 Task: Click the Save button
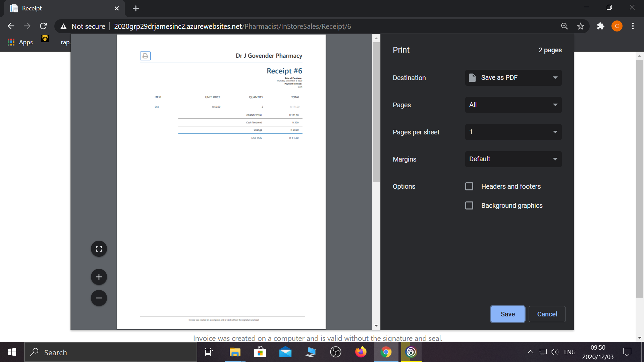coord(507,314)
